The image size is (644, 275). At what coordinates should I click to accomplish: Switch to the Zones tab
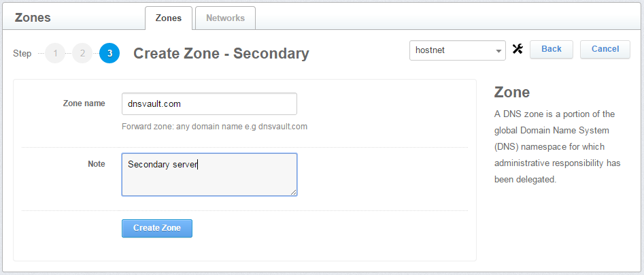click(x=169, y=18)
